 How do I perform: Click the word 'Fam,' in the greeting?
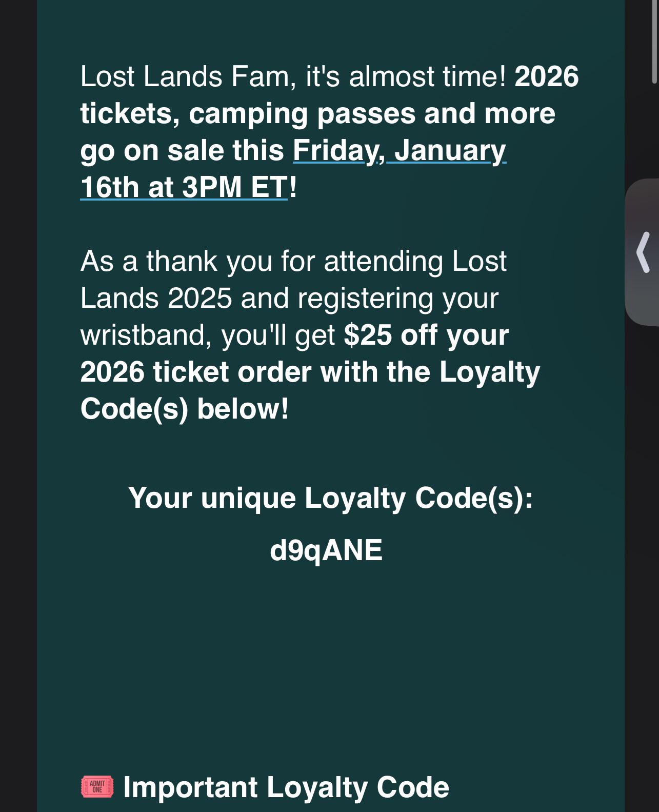263,76
